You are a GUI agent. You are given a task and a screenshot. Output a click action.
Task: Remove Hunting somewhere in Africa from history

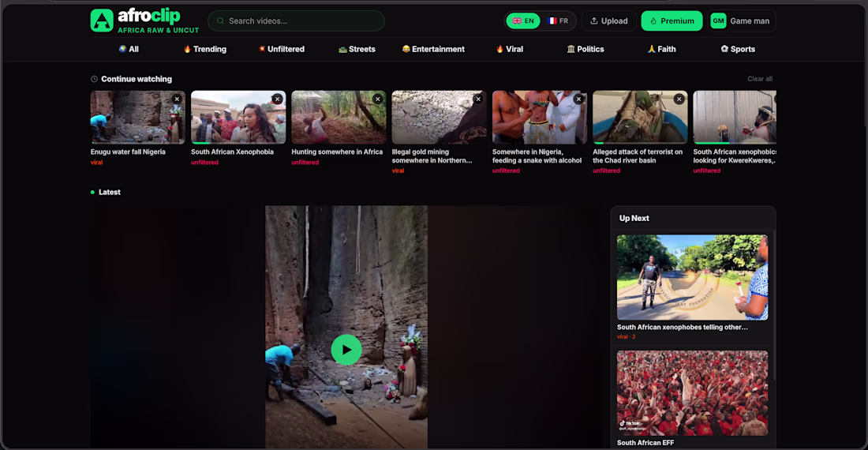click(377, 99)
